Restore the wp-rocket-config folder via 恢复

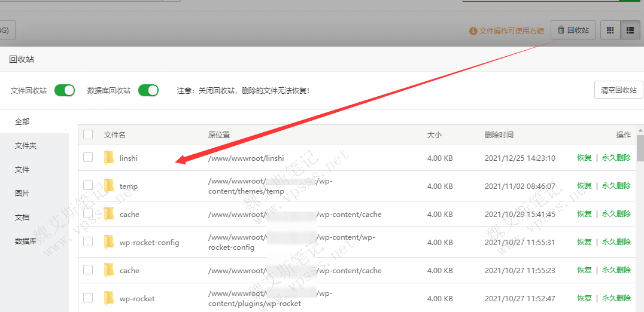coord(584,242)
